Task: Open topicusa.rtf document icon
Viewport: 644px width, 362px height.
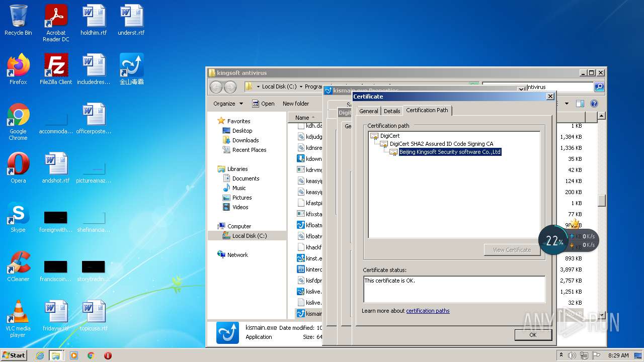Action: point(94,316)
